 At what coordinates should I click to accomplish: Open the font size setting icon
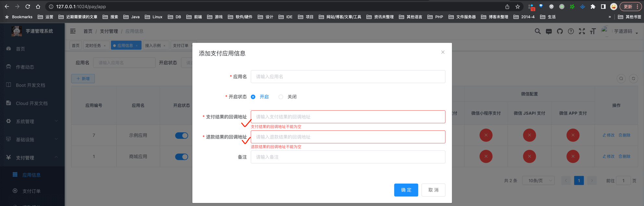tap(593, 31)
